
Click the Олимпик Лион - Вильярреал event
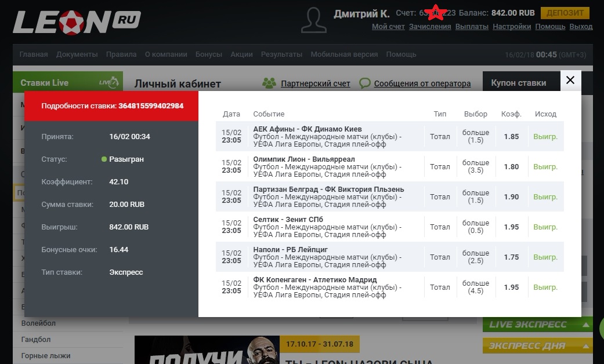[304, 159]
